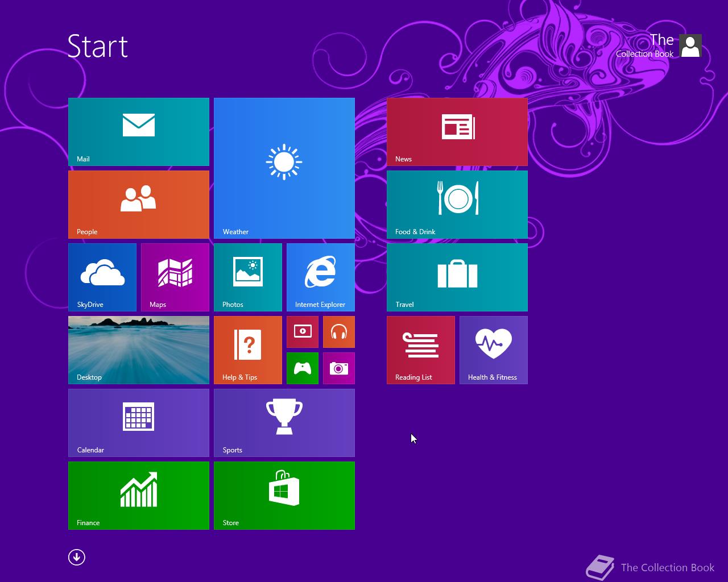Open the People tile
728x582 pixels.
pos(139,205)
